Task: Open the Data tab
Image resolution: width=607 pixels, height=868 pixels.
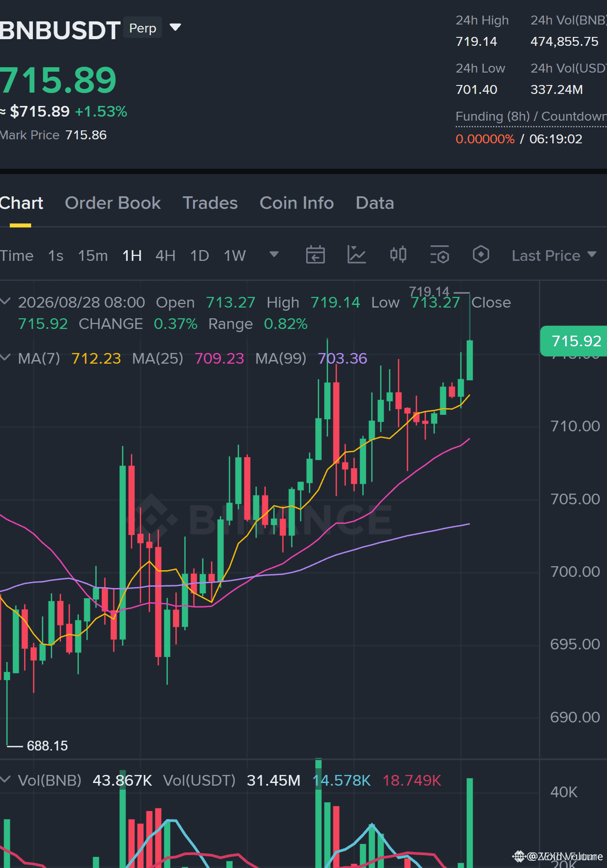Action: 375,203
